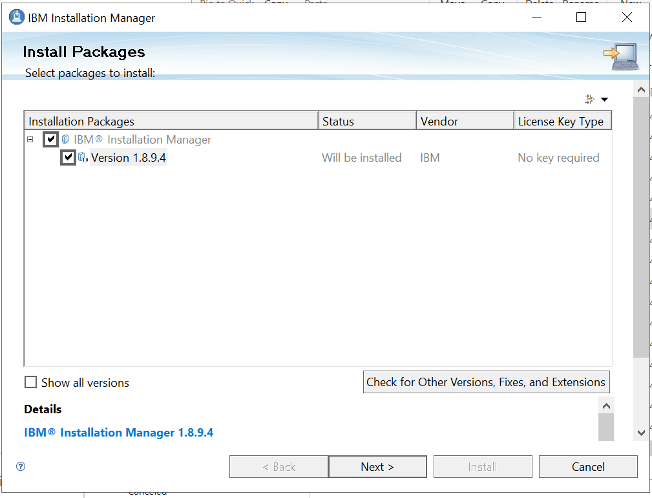Click the IBM Installation Manager title bar icon
The image size is (652, 498).
tap(17, 17)
